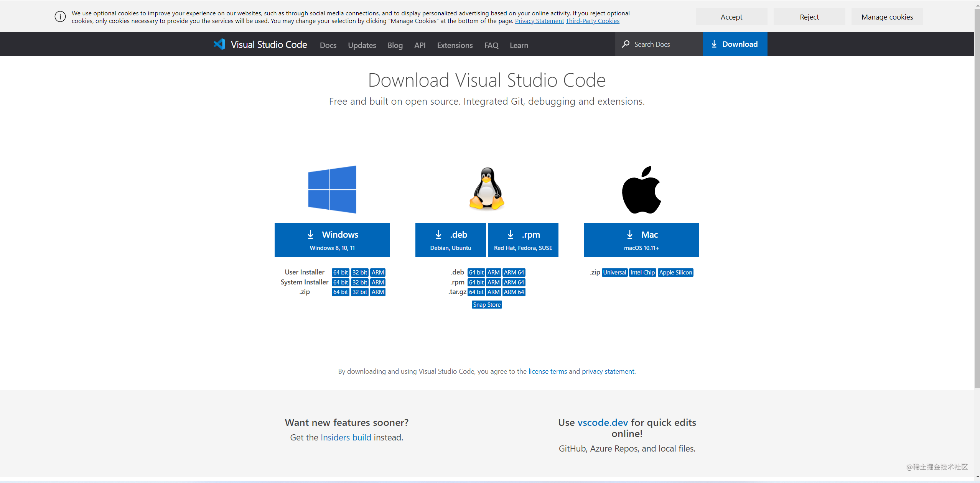This screenshot has width=980, height=483.
Task: Open the vscode.dev link
Action: (603, 422)
